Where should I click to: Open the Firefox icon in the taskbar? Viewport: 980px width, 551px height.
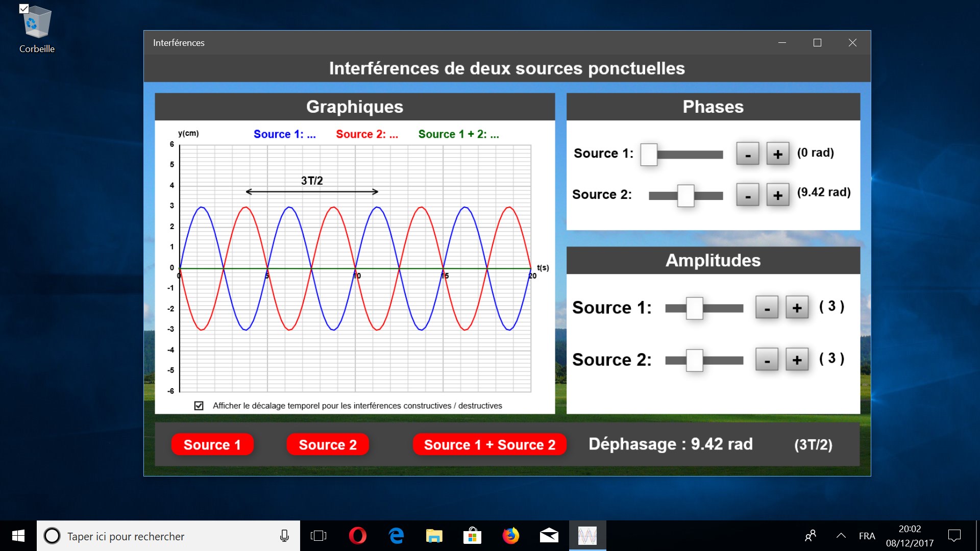tap(510, 536)
